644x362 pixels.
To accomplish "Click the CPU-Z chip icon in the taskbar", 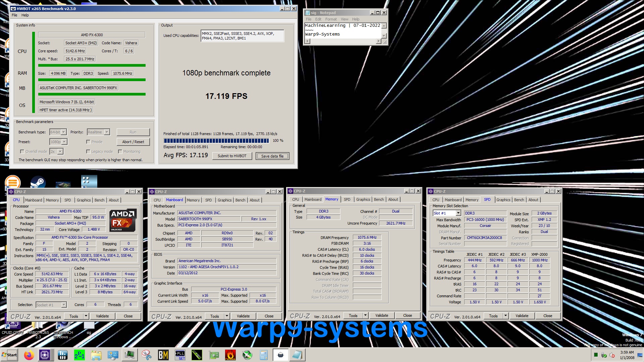I will point(45,355).
